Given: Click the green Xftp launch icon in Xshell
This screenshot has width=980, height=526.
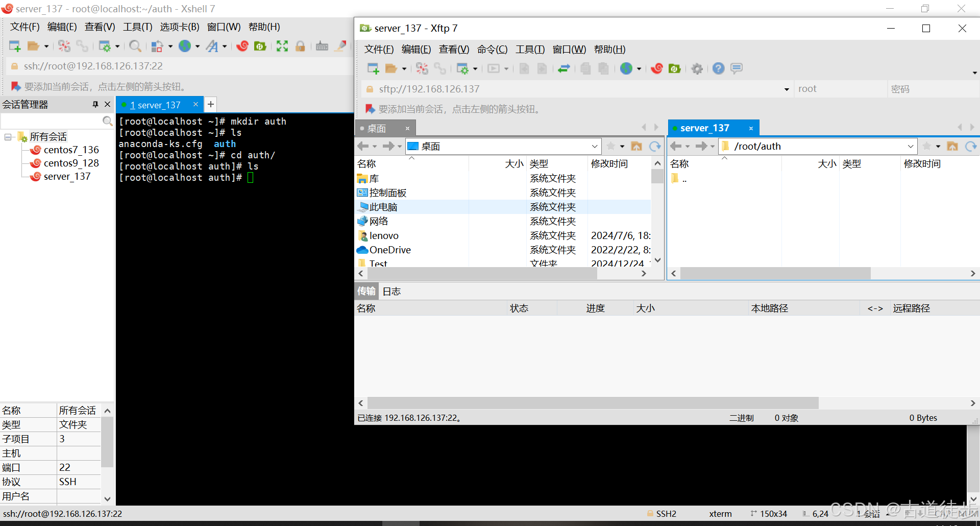Looking at the screenshot, I should coord(260,46).
